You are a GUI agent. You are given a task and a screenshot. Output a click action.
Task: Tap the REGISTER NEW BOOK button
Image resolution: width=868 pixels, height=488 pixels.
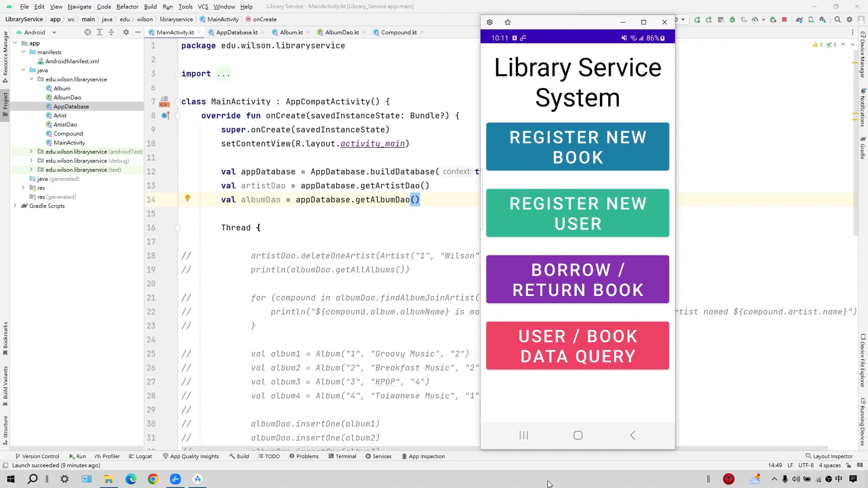[577, 147]
